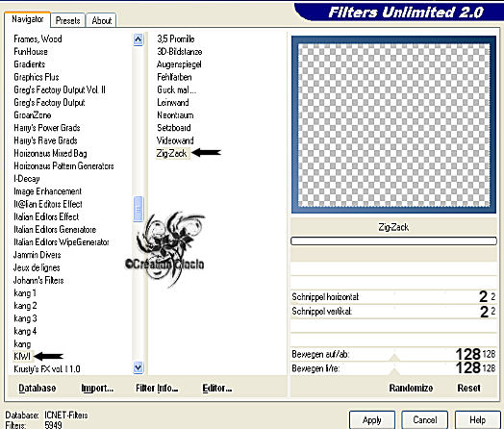Viewport: 504px width, 429px height.
Task: Click the Import... button
Action: [97, 389]
